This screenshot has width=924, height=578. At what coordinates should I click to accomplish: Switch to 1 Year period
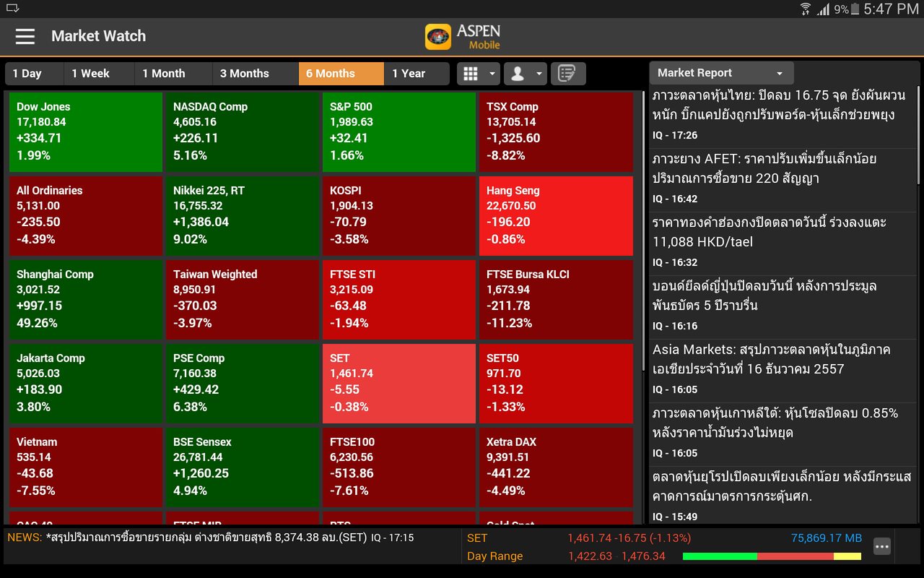tap(417, 74)
